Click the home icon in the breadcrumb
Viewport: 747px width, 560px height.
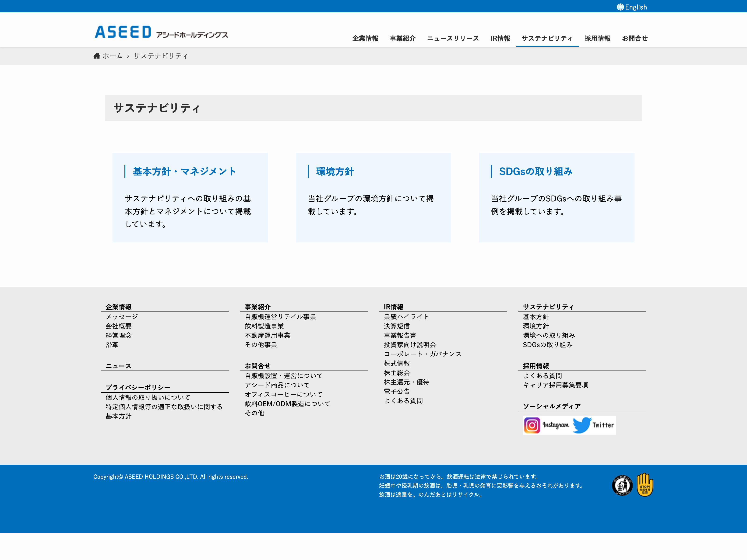click(x=97, y=56)
